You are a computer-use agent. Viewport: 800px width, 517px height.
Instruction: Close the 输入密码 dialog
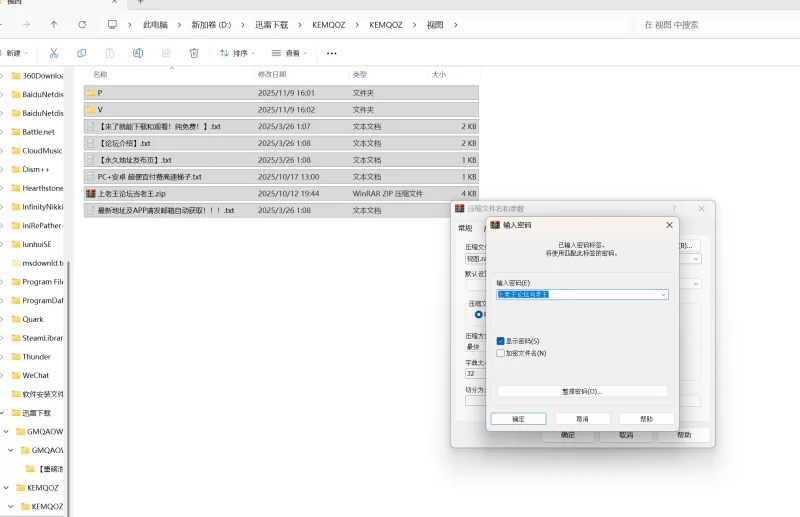coord(669,225)
